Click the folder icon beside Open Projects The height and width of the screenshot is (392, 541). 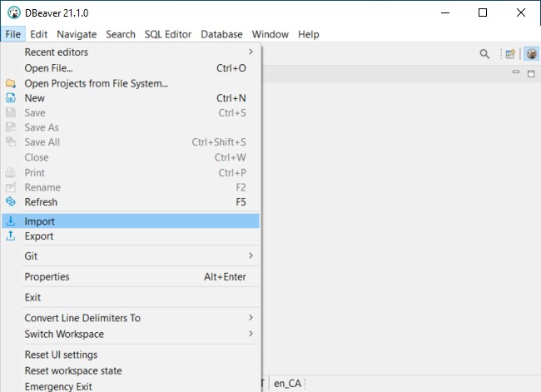(11, 83)
